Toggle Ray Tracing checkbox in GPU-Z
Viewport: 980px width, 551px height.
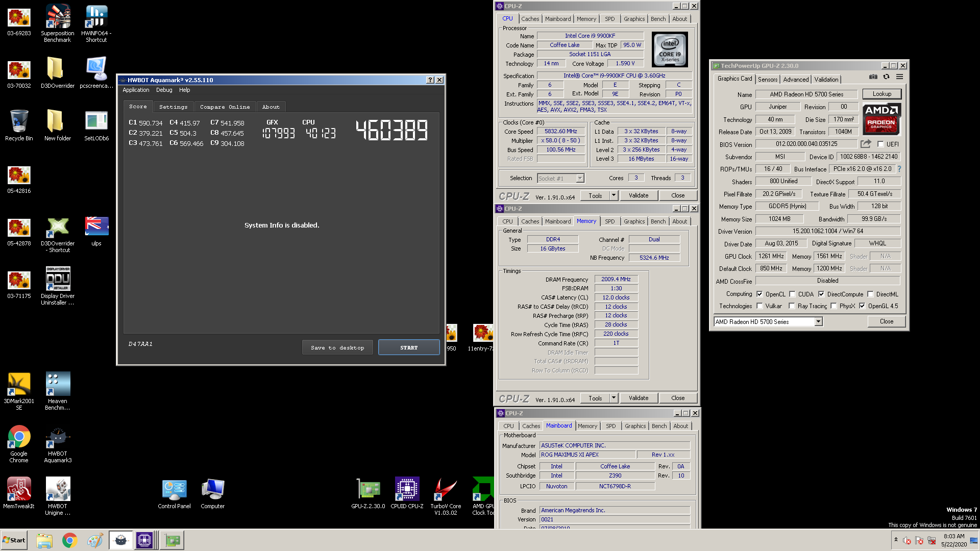coord(792,306)
